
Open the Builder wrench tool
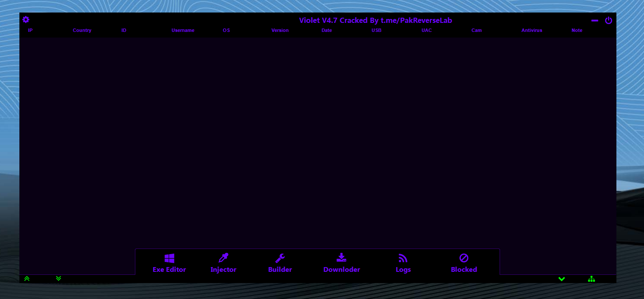click(x=280, y=263)
